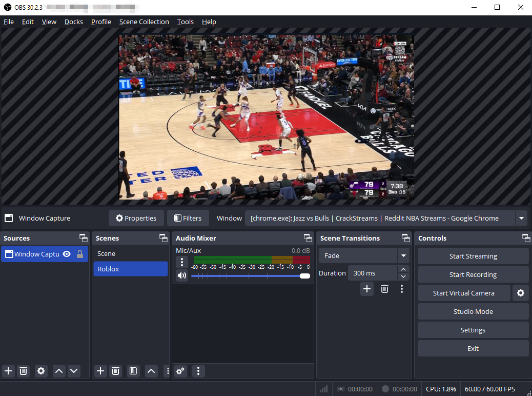Open scene transition overrides grid icon in Scenes panel
The width and height of the screenshot is (532, 396).
(x=133, y=371)
